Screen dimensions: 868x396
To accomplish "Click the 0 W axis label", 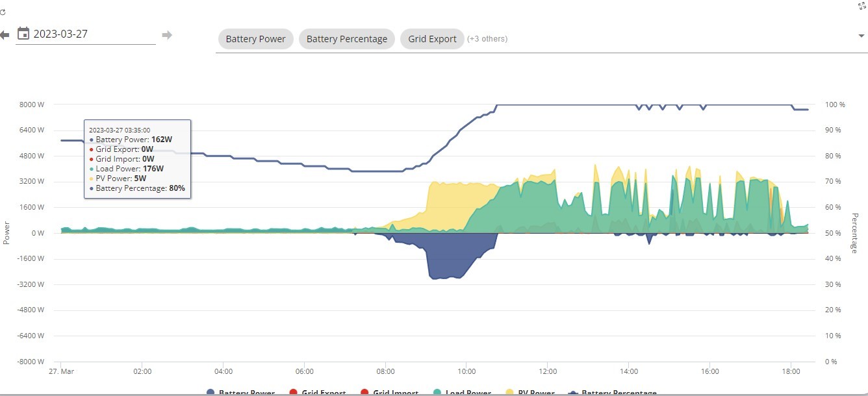I will point(37,233).
